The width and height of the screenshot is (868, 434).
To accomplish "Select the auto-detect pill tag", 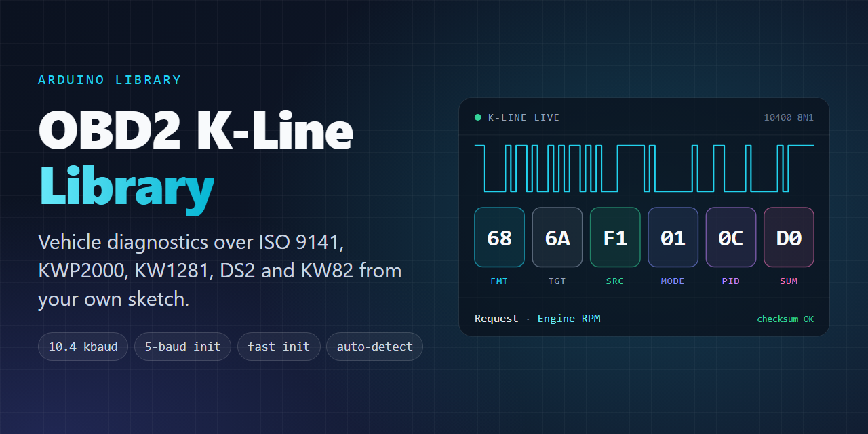I will pos(374,347).
